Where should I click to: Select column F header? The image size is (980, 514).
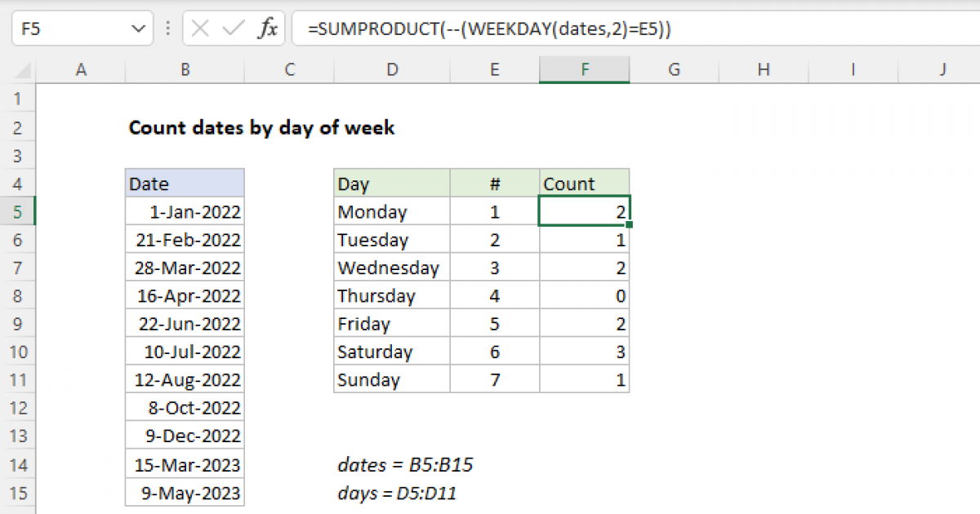pos(585,70)
